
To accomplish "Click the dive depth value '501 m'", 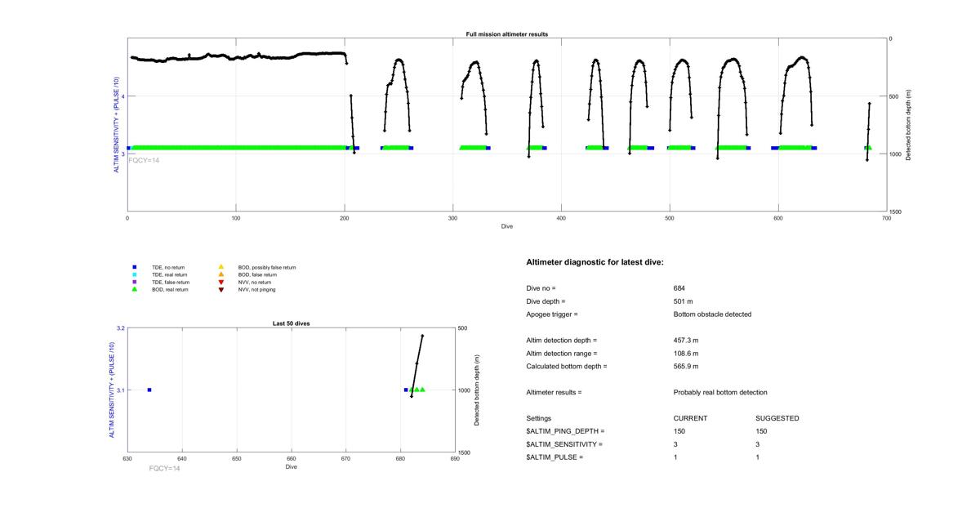I will (684, 301).
